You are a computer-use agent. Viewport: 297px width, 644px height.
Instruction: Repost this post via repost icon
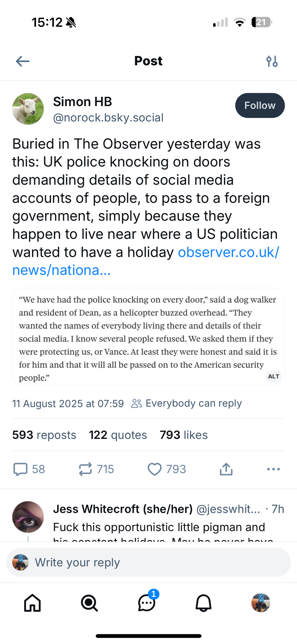click(x=85, y=469)
